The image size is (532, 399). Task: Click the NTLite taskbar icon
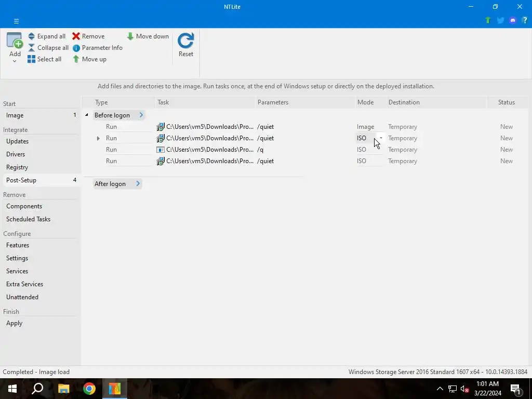(115, 389)
